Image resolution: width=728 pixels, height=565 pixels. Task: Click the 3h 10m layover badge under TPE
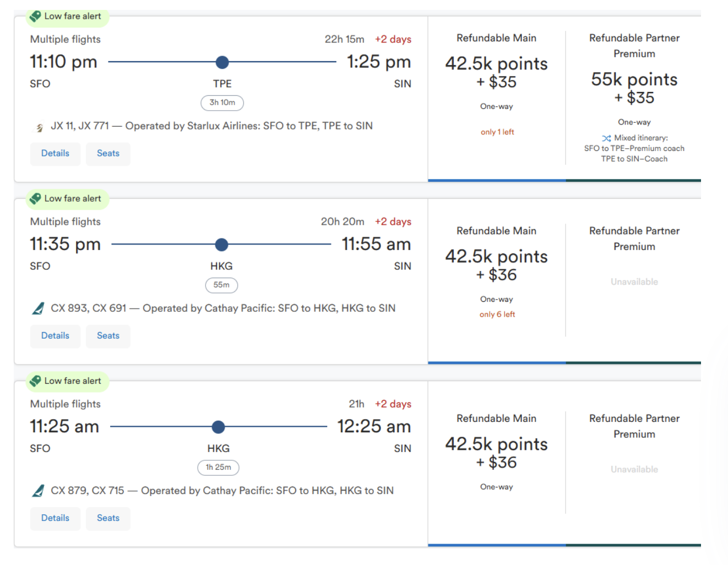[222, 103]
